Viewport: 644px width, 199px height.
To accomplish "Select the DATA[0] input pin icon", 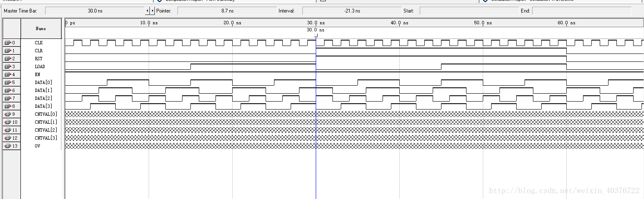I will 8,82.
